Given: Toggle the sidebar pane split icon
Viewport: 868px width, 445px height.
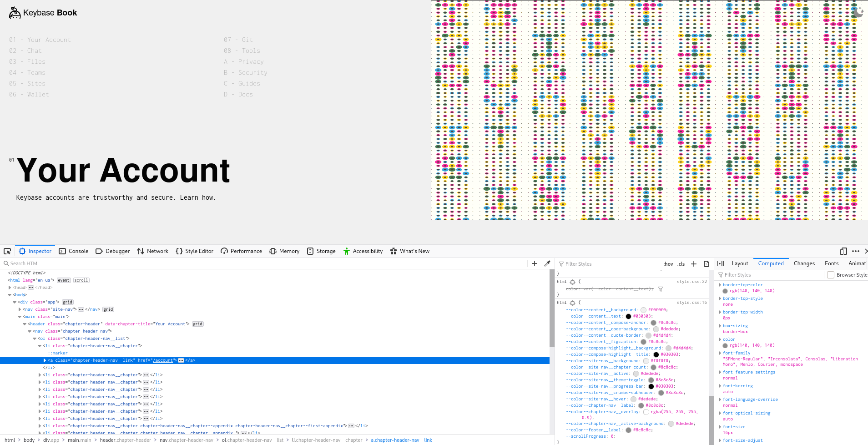Looking at the screenshot, I should (721, 263).
